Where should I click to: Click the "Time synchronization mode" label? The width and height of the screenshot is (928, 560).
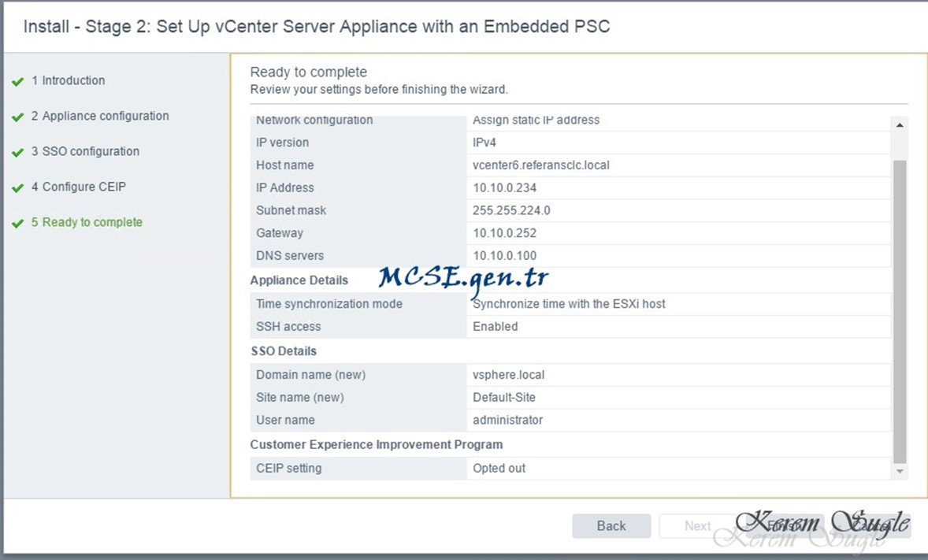[x=329, y=304]
